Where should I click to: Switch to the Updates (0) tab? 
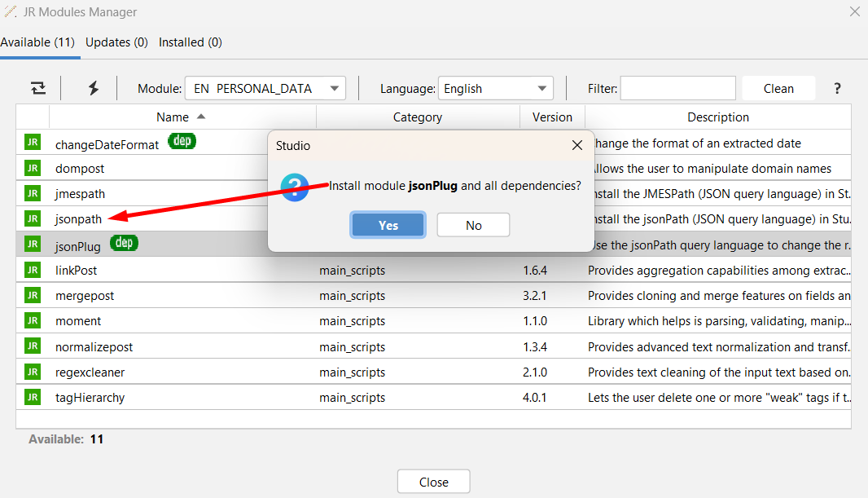pyautogui.click(x=116, y=42)
